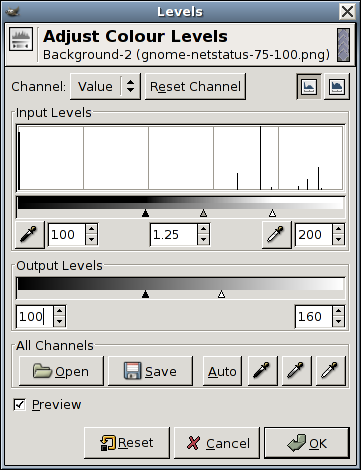Toggle the Preview checkbox
Screen dimensions: 361x470
coord(19,405)
